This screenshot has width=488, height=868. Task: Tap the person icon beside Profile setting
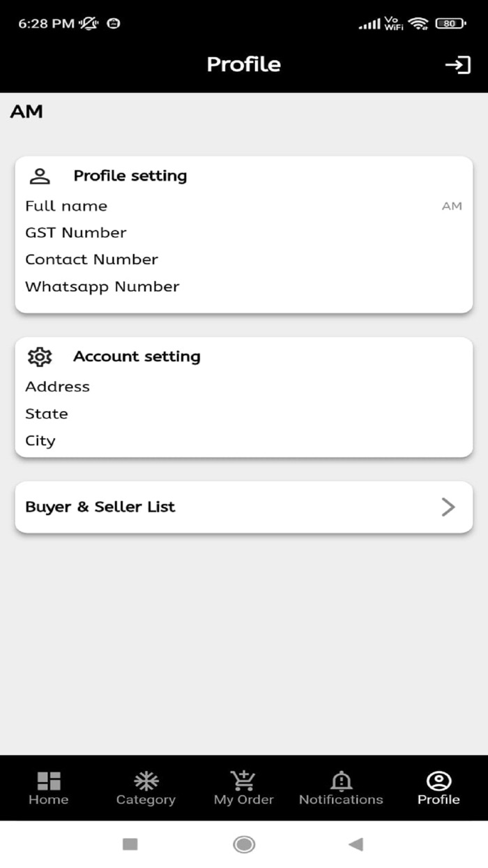(x=40, y=176)
